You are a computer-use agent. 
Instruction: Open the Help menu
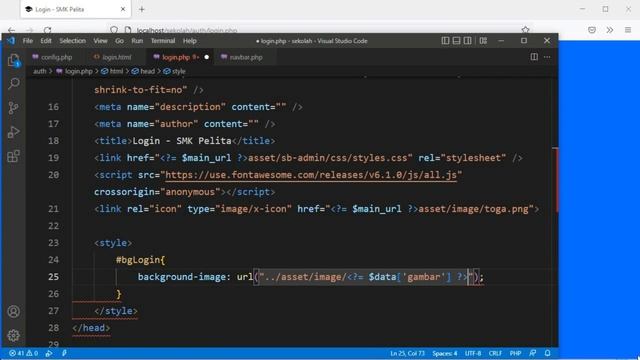(x=189, y=41)
